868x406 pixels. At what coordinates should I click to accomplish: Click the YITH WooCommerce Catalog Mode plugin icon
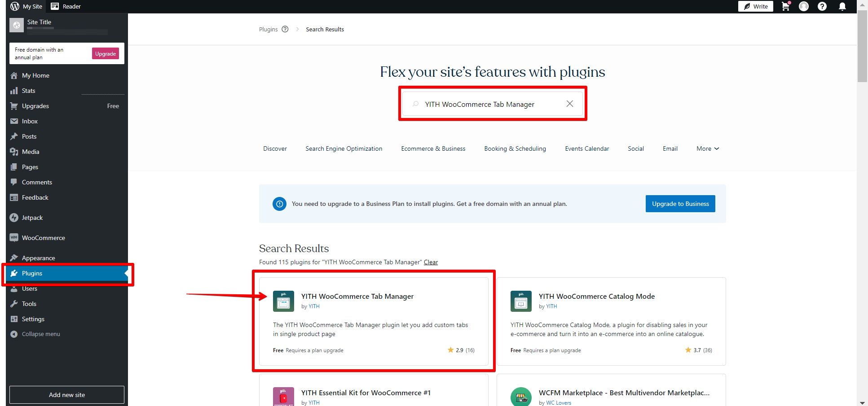[x=521, y=301]
